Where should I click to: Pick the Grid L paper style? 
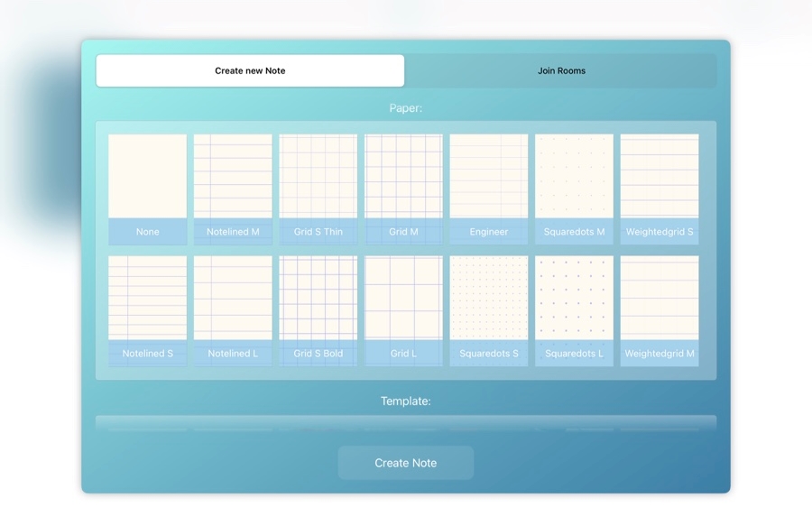pos(403,310)
